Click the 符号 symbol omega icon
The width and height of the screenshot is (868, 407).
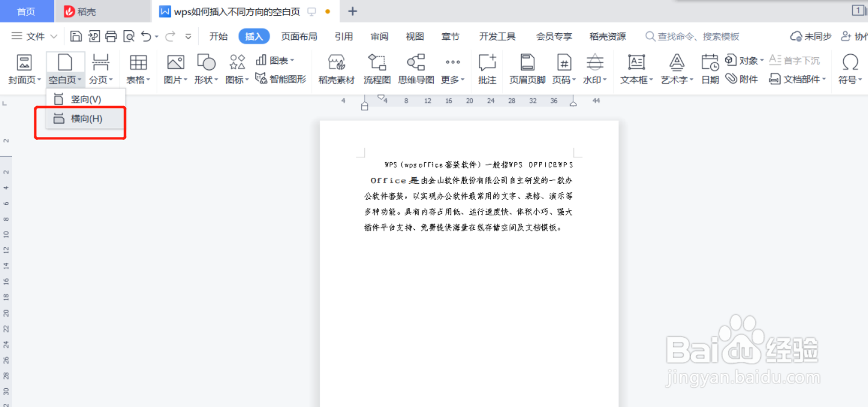coord(850,62)
